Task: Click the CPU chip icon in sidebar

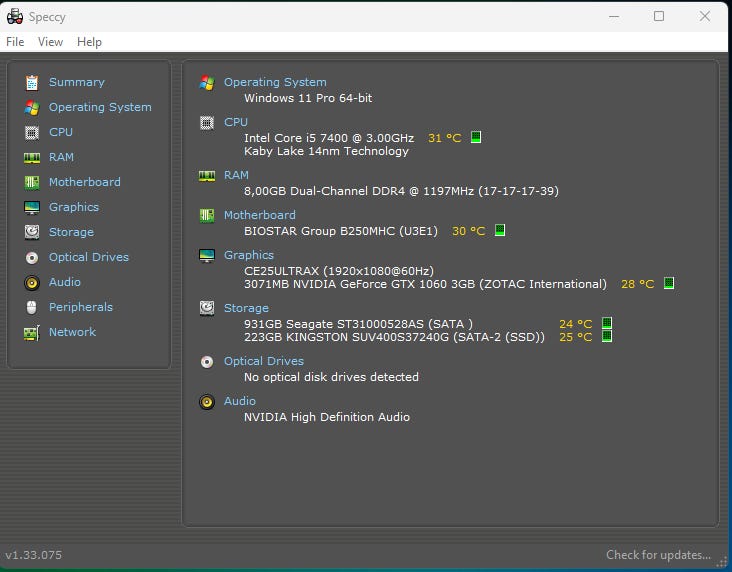Action: [32, 133]
